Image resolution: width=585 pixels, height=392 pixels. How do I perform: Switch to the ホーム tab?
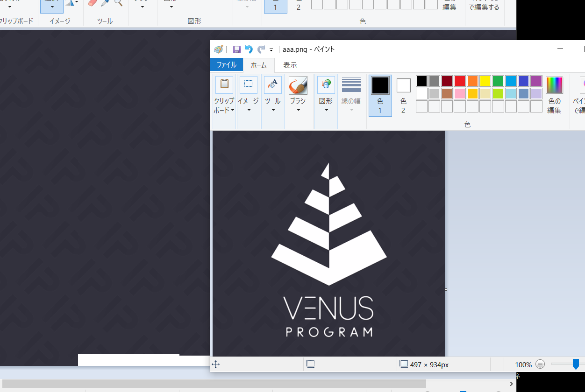point(259,65)
